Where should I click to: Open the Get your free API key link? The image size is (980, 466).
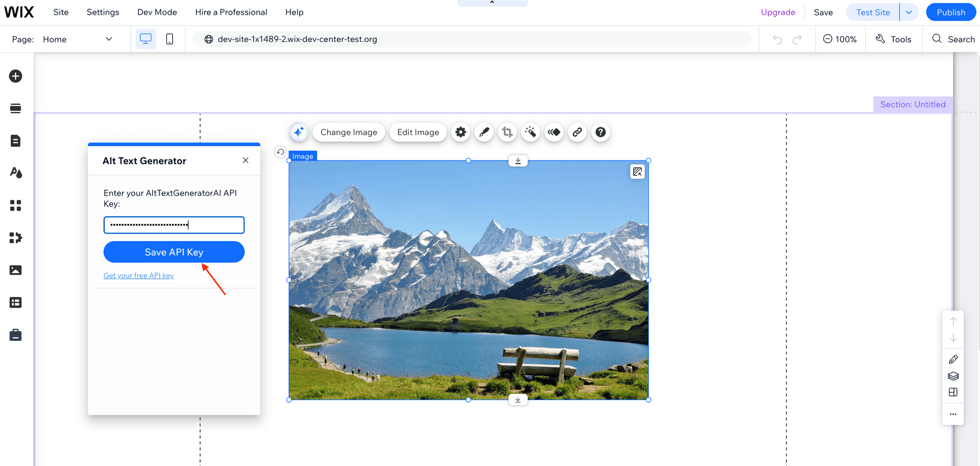(x=138, y=275)
